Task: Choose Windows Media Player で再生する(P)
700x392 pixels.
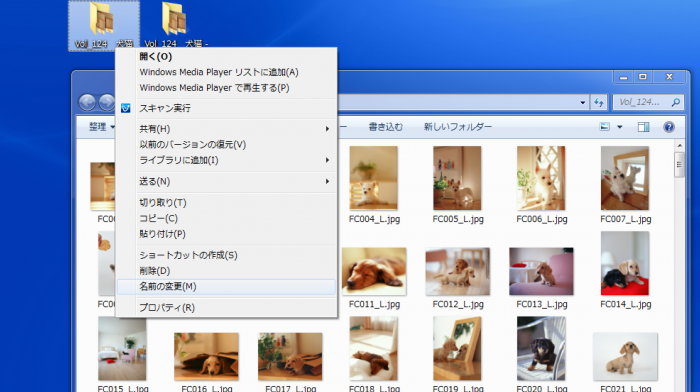Action: pyautogui.click(x=227, y=88)
